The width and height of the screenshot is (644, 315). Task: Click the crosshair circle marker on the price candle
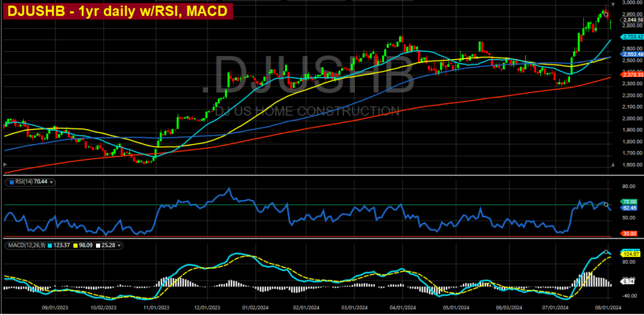[606, 14]
